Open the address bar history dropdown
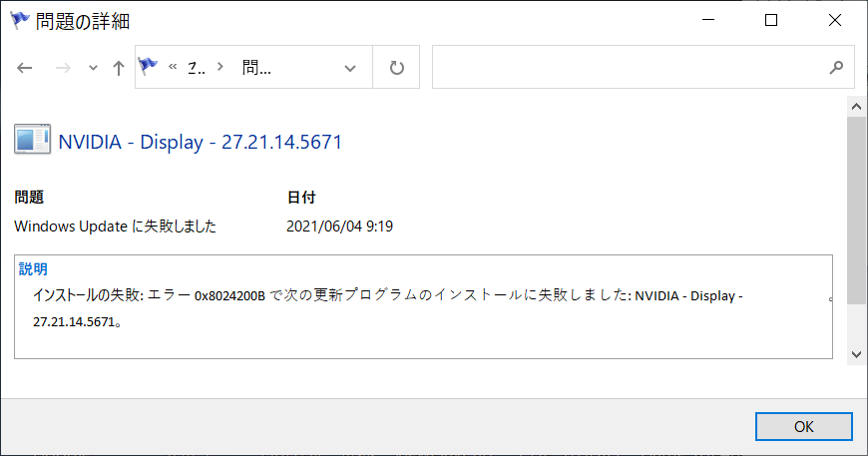This screenshot has width=868, height=456. [350, 68]
